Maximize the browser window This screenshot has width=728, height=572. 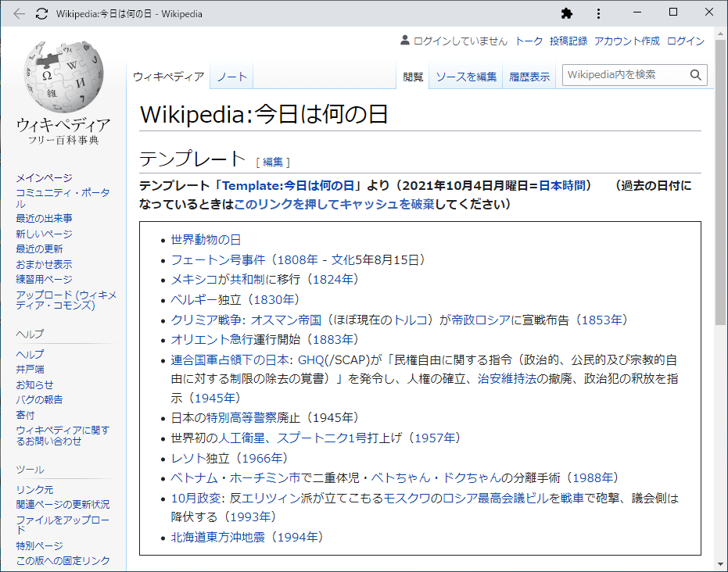[673, 12]
